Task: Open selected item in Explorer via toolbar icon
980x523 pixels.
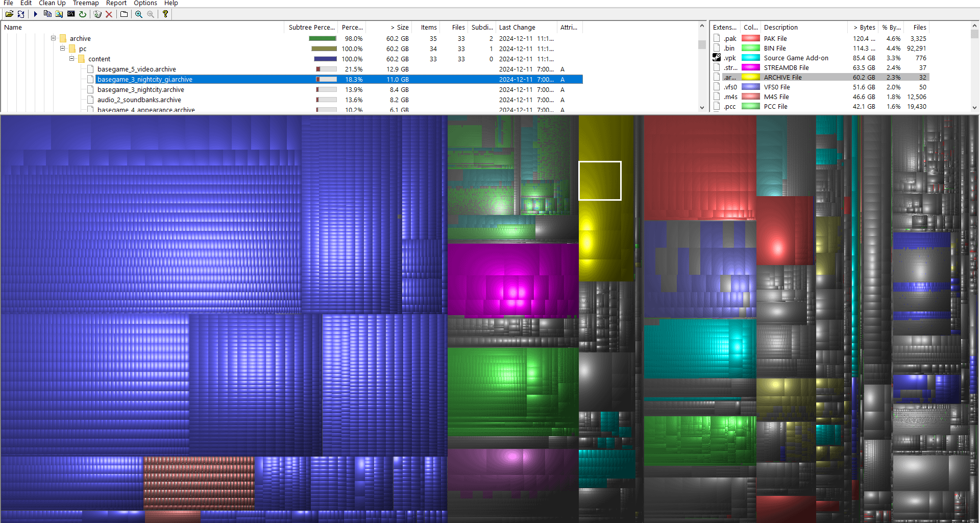Action: (x=59, y=14)
